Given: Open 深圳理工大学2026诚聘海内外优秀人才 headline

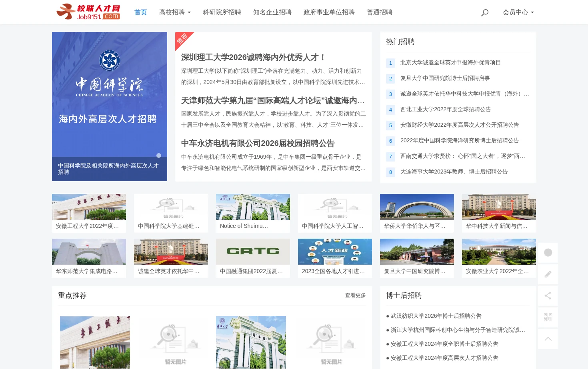Looking at the screenshot, I should coord(254,58).
